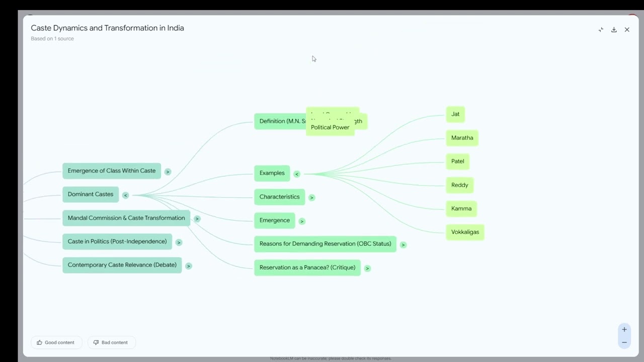Click the Caste Dynamics and Transformation title
Screen dimensions: 644x362
pyautogui.click(x=108, y=28)
